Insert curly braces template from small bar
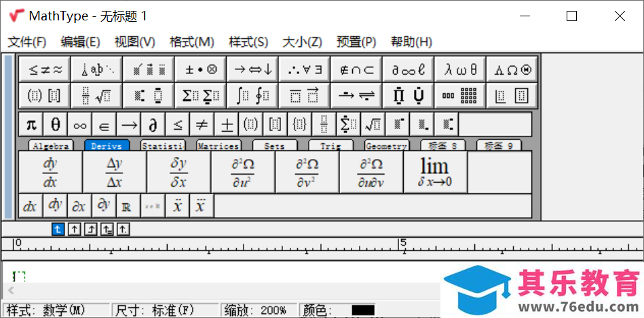The image size is (644, 318). [299, 124]
